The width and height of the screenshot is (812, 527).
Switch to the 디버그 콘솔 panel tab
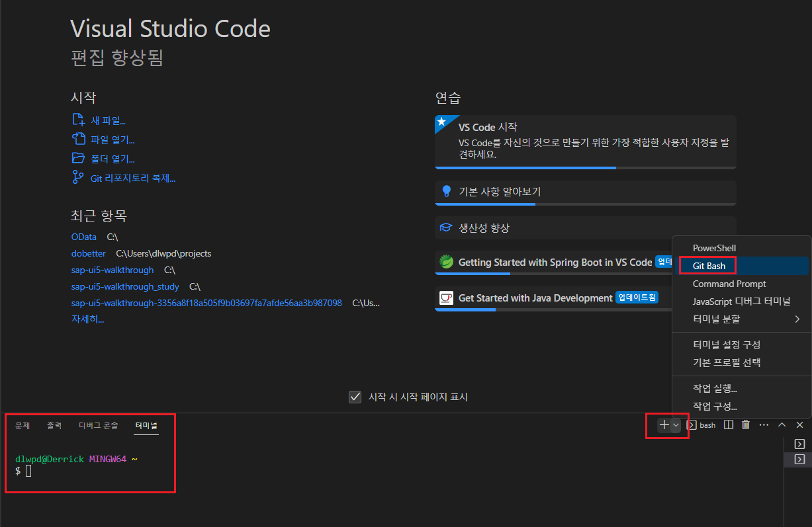98,425
